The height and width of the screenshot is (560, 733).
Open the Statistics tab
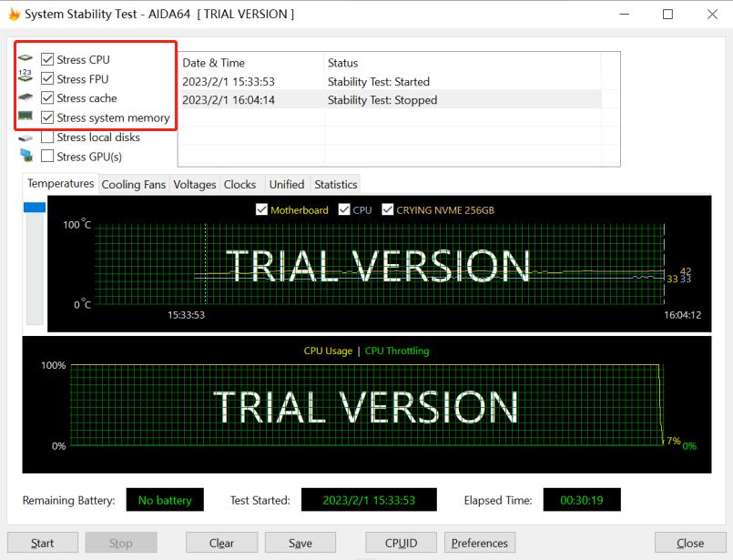coord(336,184)
